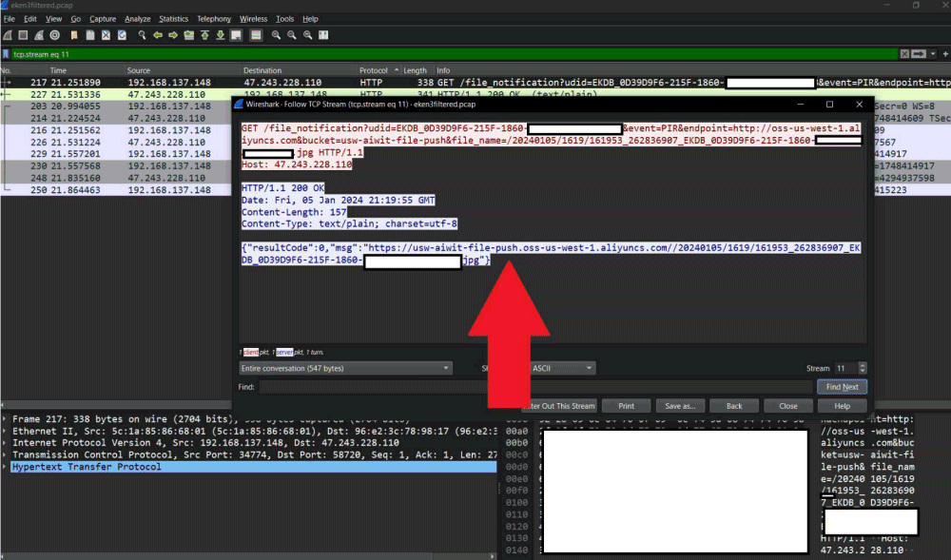The width and height of the screenshot is (951, 560).
Task: Click the Find Next button
Action: tap(842, 387)
